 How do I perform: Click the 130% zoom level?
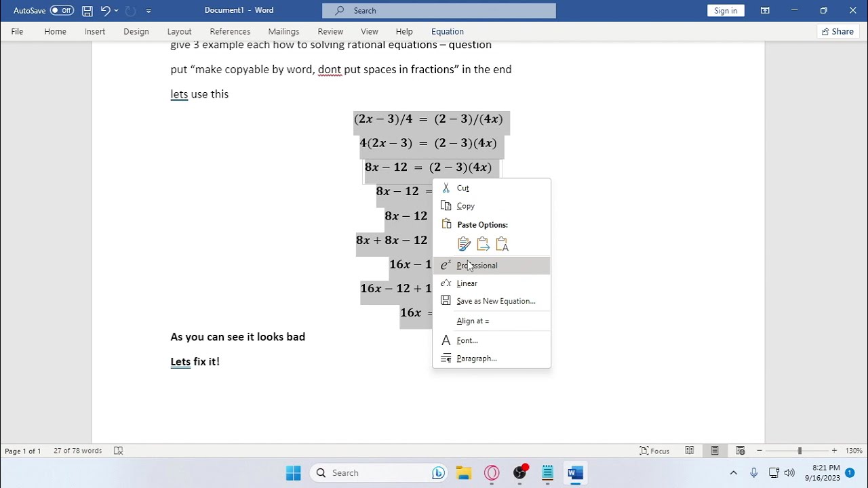(854, 451)
